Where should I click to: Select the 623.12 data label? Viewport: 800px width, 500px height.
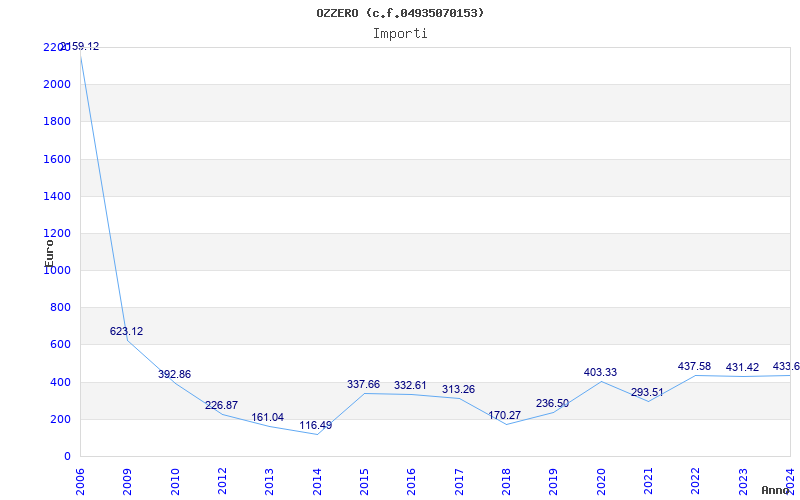[127, 332]
